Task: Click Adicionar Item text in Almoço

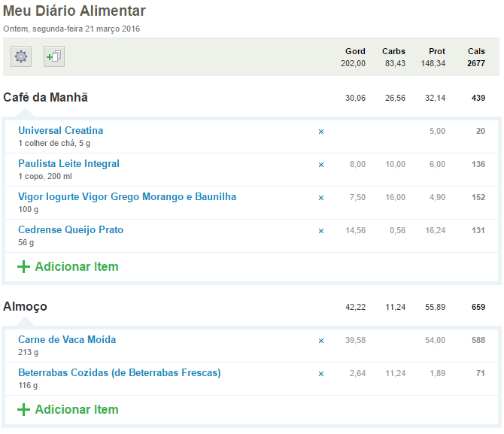Action: tap(77, 409)
